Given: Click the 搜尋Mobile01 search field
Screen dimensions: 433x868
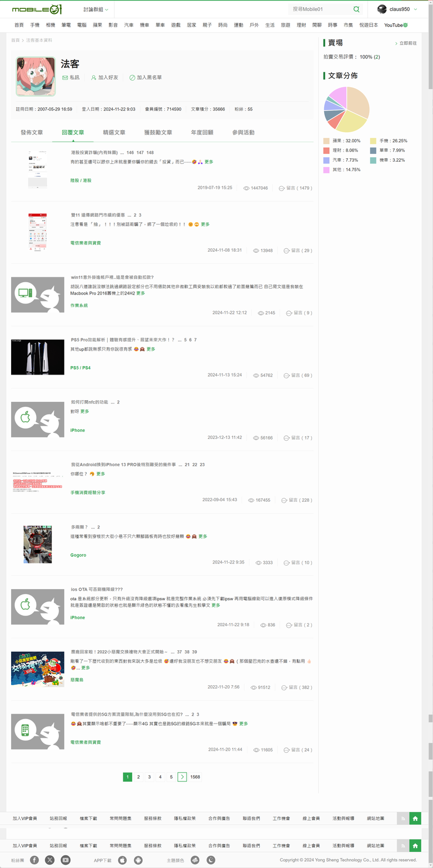Looking at the screenshot, I should pyautogui.click(x=320, y=9).
